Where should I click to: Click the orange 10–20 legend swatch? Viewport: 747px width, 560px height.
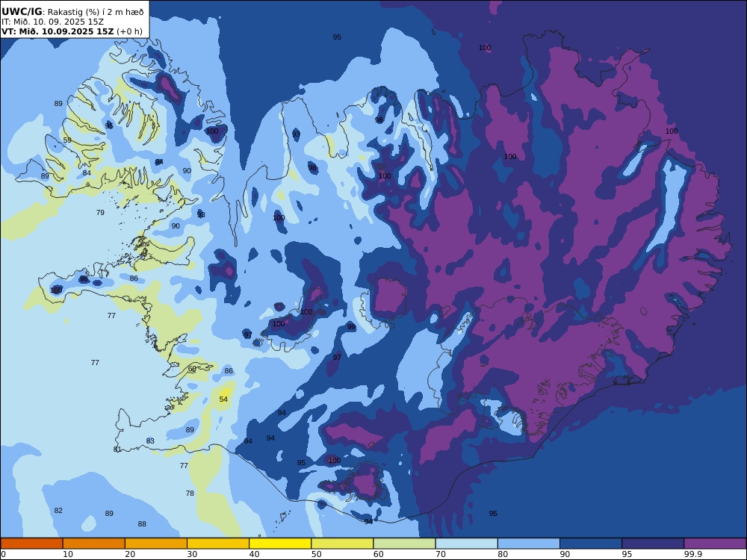coord(94,544)
